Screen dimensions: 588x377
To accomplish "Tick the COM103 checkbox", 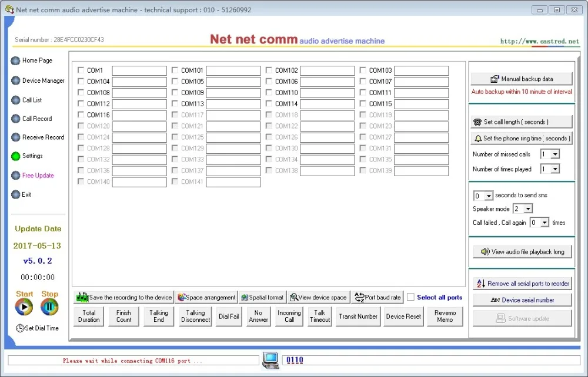I will pyautogui.click(x=363, y=70).
